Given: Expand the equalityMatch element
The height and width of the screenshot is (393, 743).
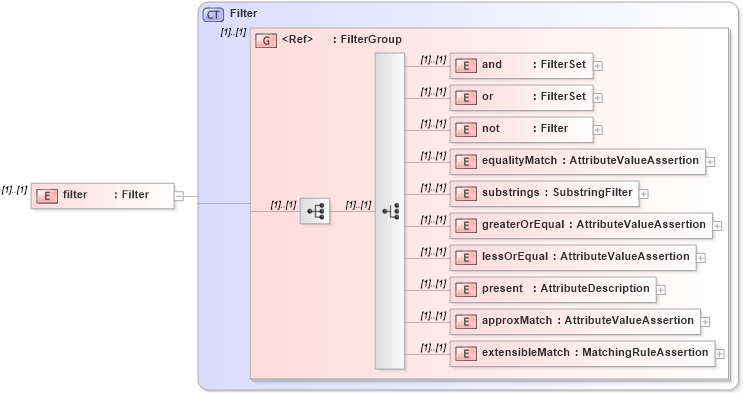Looking at the screenshot, I should (x=710, y=162).
